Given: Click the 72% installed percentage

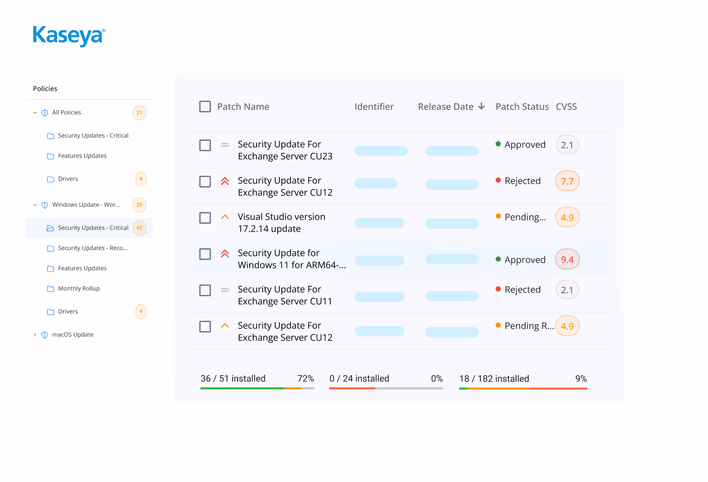Looking at the screenshot, I should [x=305, y=379].
